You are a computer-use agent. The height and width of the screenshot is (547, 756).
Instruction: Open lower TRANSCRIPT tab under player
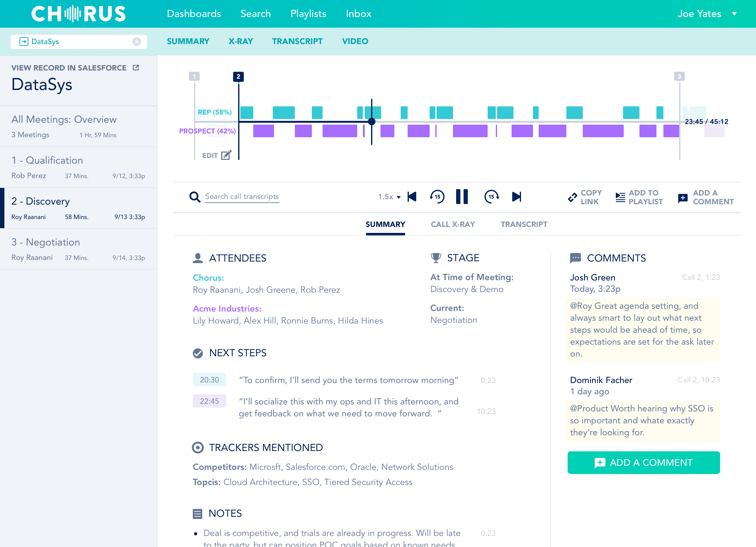pos(524,224)
